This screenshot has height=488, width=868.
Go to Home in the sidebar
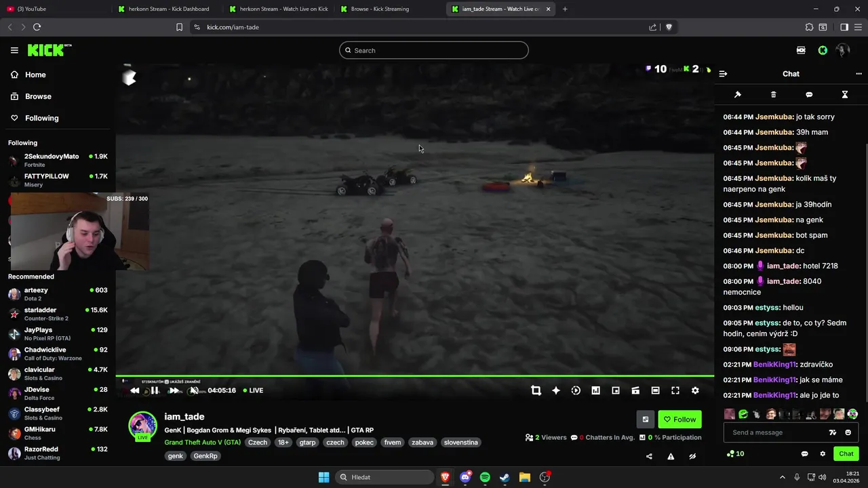[x=28, y=75]
